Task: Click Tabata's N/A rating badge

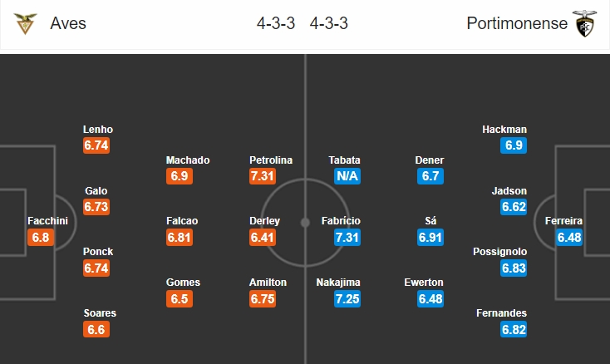Action: pyautogui.click(x=347, y=176)
